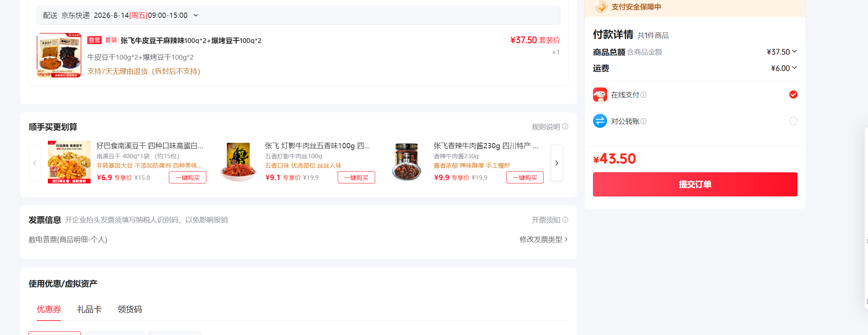
Task: Open 修改发票类型 invoice options
Action: [x=544, y=239]
